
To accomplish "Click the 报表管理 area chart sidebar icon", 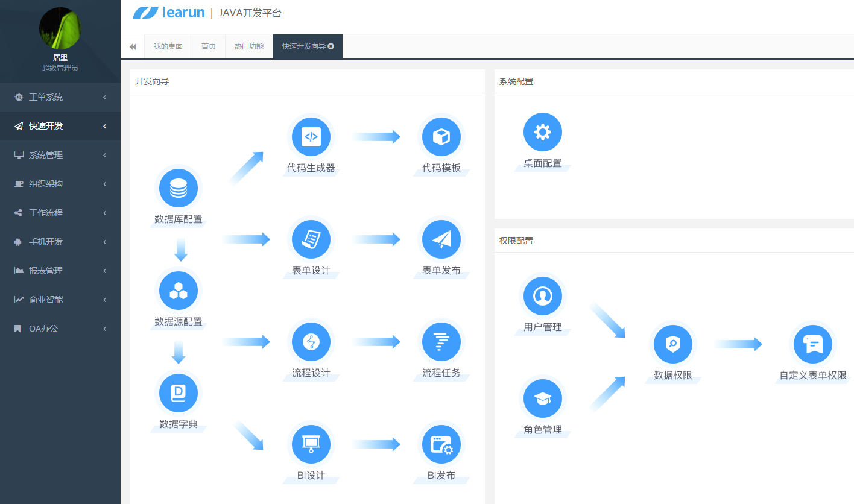I will [x=19, y=271].
